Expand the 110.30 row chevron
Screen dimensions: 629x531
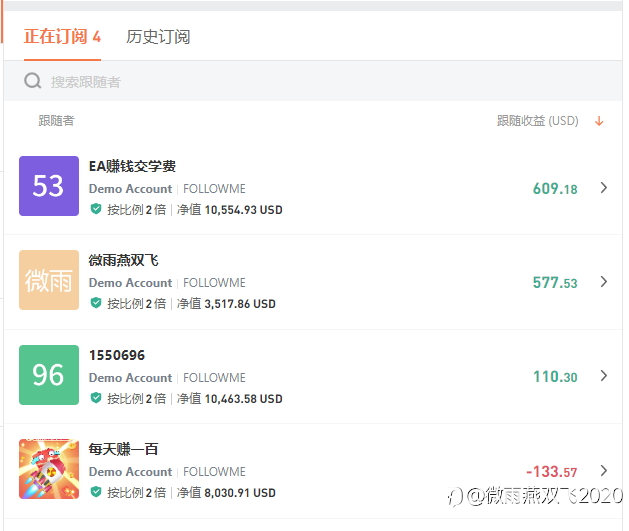tap(603, 376)
